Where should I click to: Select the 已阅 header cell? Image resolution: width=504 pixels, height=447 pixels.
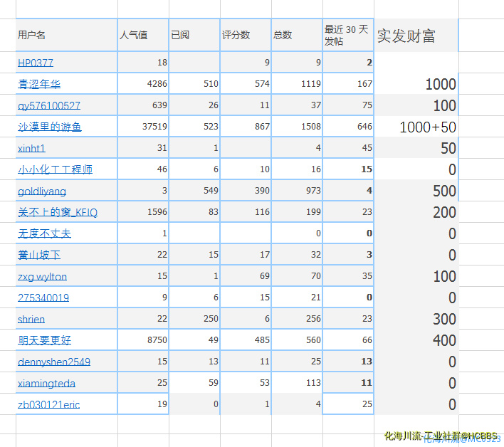[194, 35]
